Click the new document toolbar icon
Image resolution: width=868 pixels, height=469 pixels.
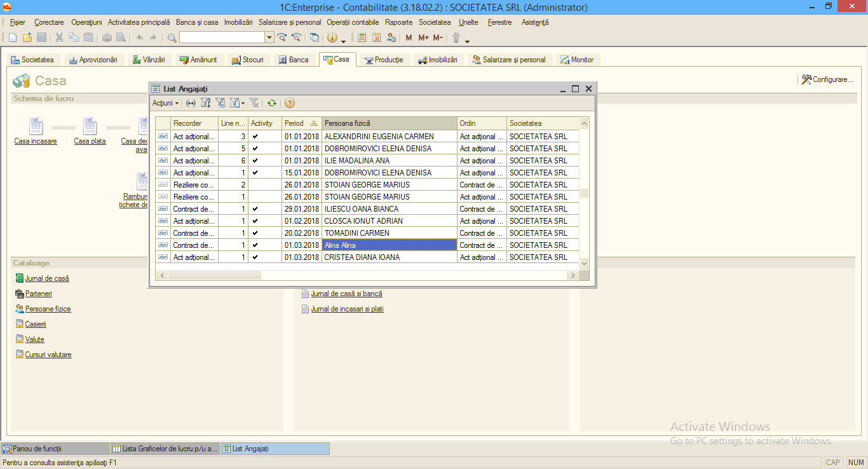pyautogui.click(x=13, y=37)
